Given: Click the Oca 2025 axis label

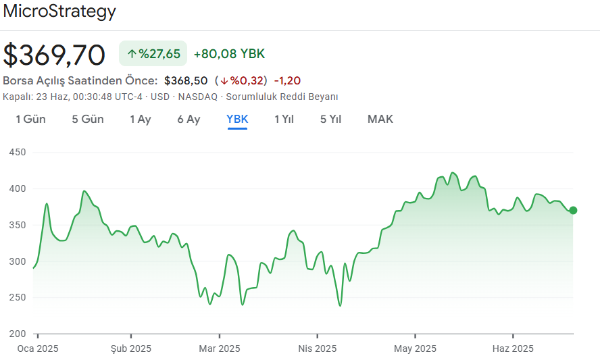Looking at the screenshot, I should (x=38, y=348).
